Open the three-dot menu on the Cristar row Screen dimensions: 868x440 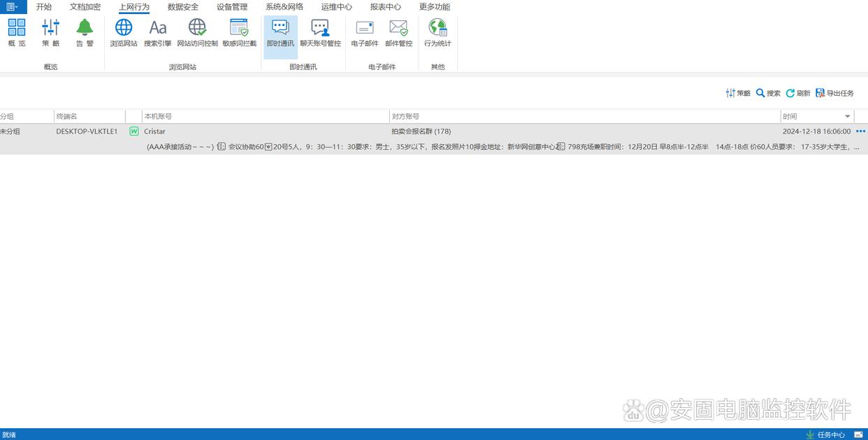pos(860,132)
